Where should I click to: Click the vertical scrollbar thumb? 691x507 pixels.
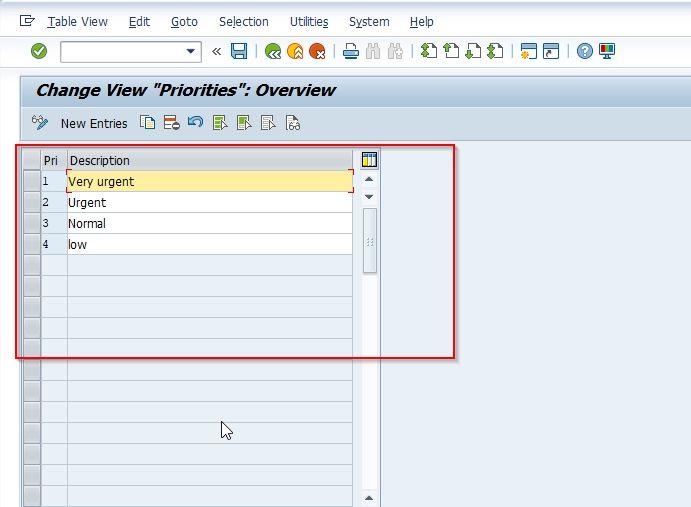(370, 241)
